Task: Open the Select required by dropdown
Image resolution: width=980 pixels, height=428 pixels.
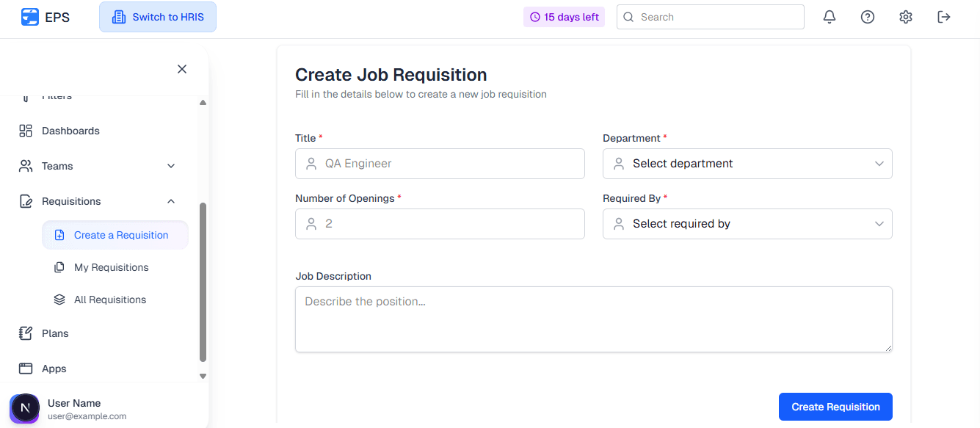Action: tap(747, 224)
